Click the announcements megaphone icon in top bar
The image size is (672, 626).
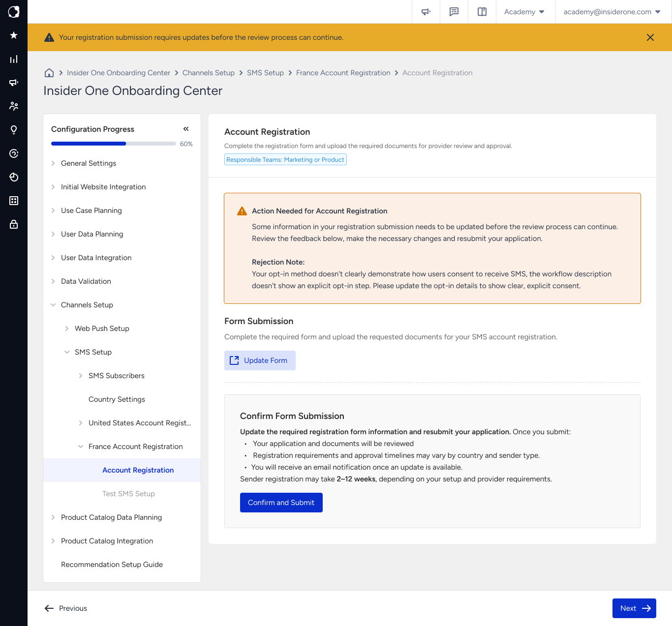[426, 12]
